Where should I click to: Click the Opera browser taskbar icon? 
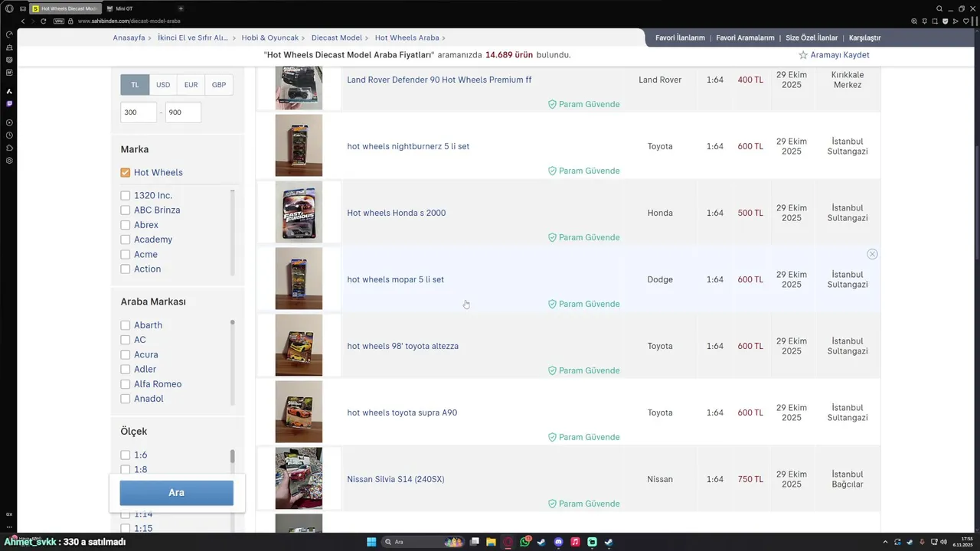click(x=508, y=542)
